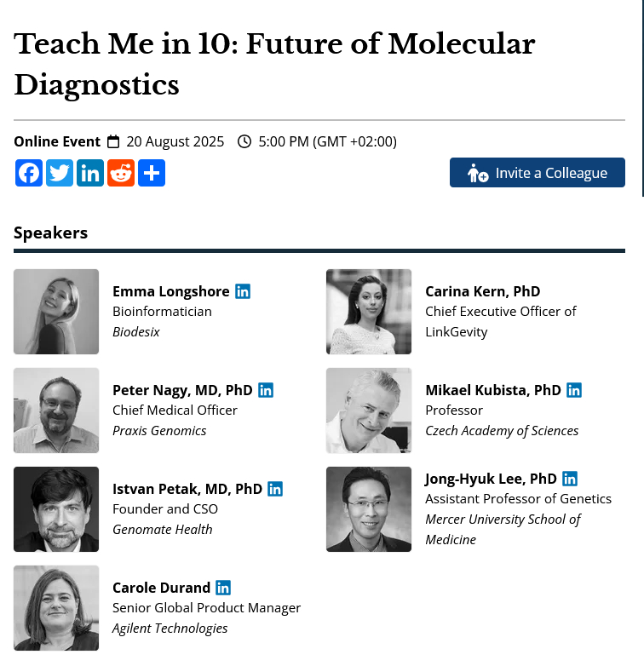Click Carole Durand's speaker photo
The image size is (644, 666).
point(56,608)
